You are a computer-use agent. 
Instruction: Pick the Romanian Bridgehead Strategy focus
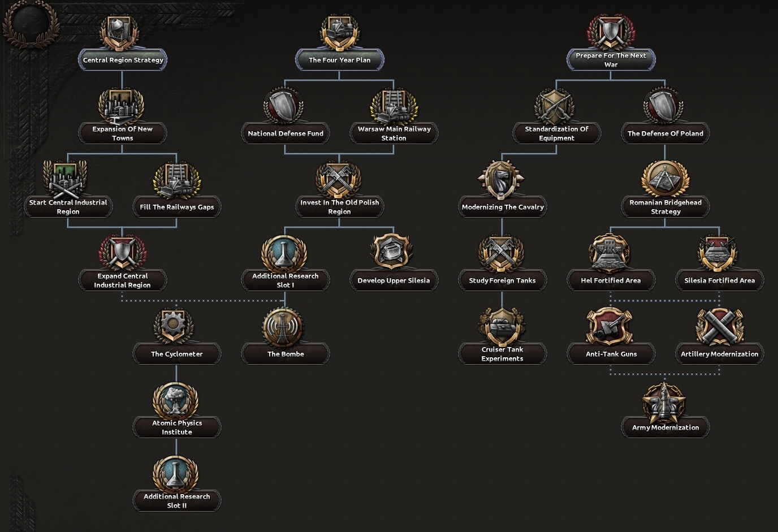pyautogui.click(x=665, y=189)
